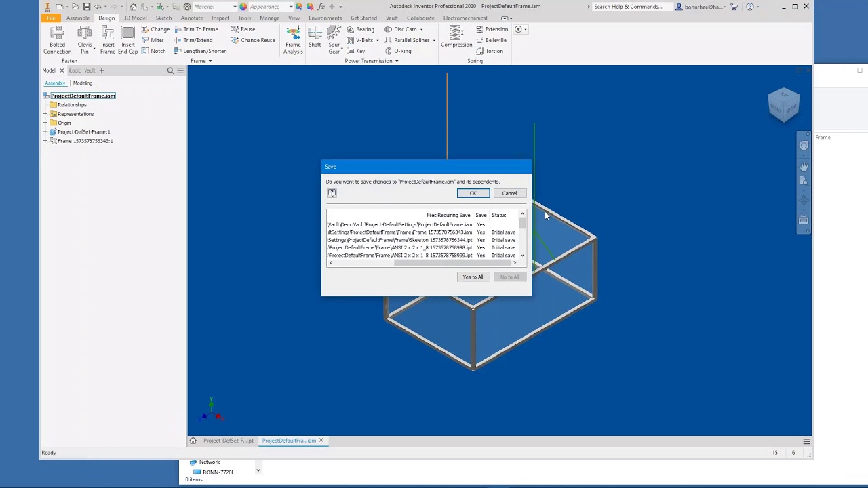Viewport: 868px width, 488px height.
Task: Click the Home icon in quick access toolbar
Action: click(133, 7)
